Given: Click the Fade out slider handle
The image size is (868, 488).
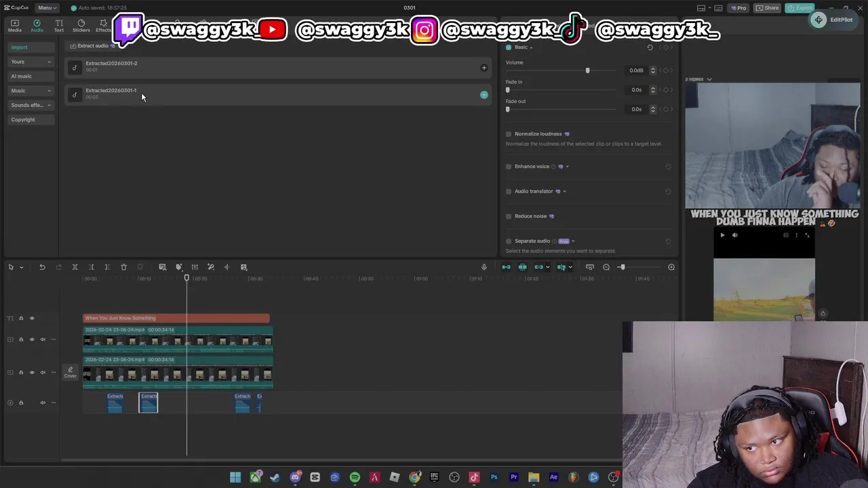Looking at the screenshot, I should tap(507, 109).
